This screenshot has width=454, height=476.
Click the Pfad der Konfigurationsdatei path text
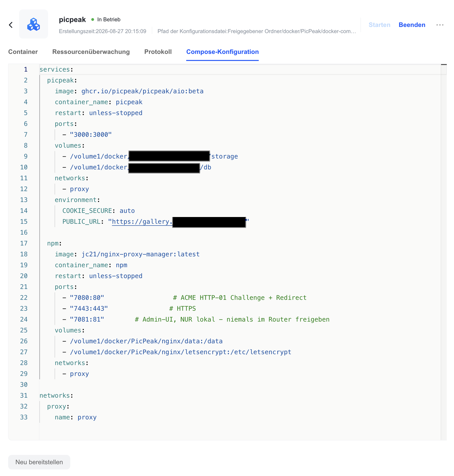point(257,31)
